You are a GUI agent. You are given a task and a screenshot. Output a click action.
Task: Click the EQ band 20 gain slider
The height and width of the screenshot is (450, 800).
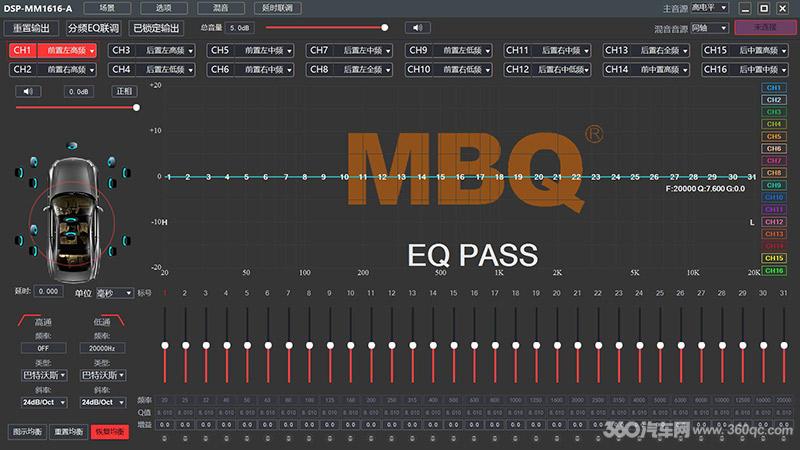point(557,345)
